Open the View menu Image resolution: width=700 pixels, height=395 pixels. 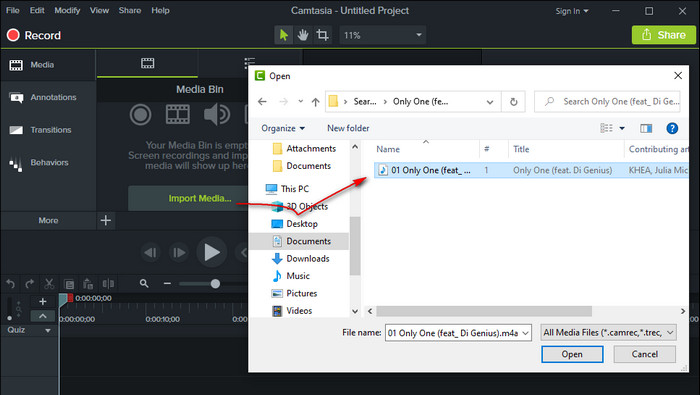click(x=99, y=10)
